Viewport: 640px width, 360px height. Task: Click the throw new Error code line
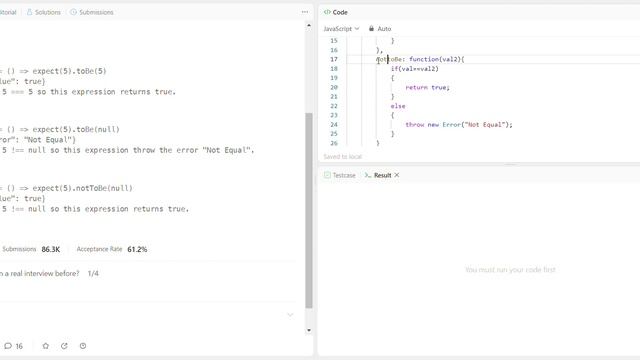tap(459, 124)
